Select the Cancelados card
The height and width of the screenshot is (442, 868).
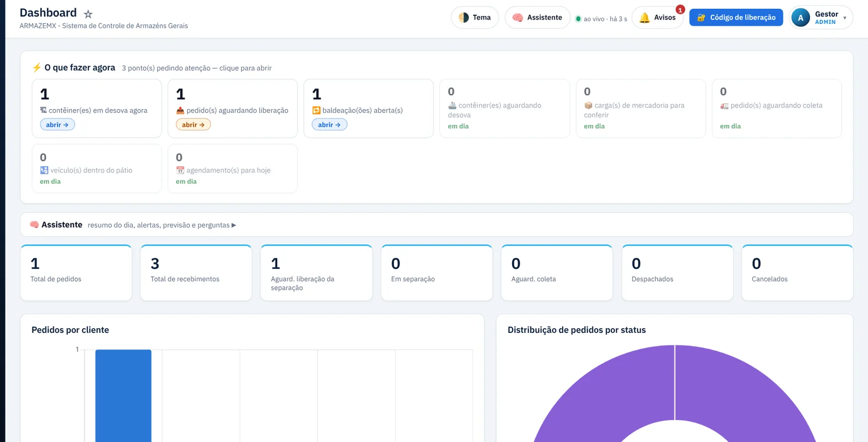coord(797,273)
